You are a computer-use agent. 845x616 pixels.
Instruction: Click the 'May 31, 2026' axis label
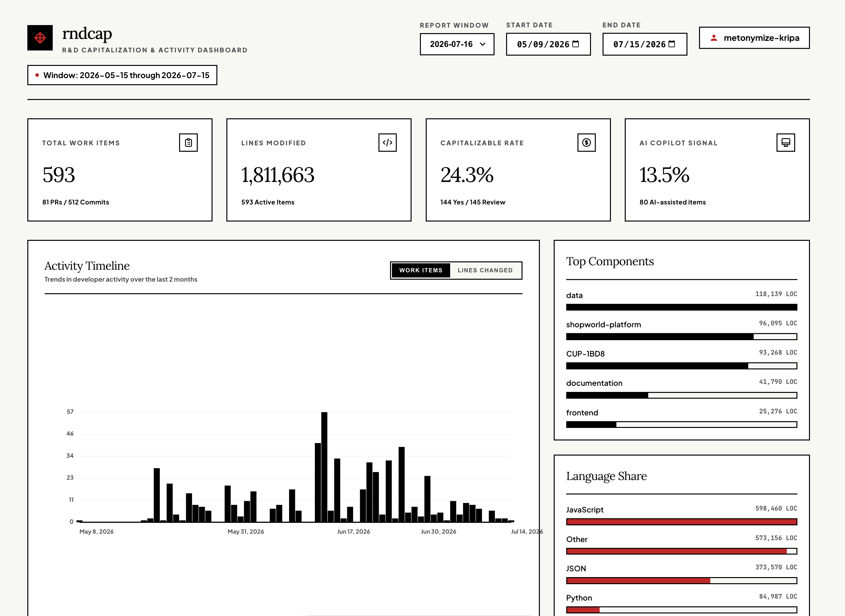click(x=246, y=531)
